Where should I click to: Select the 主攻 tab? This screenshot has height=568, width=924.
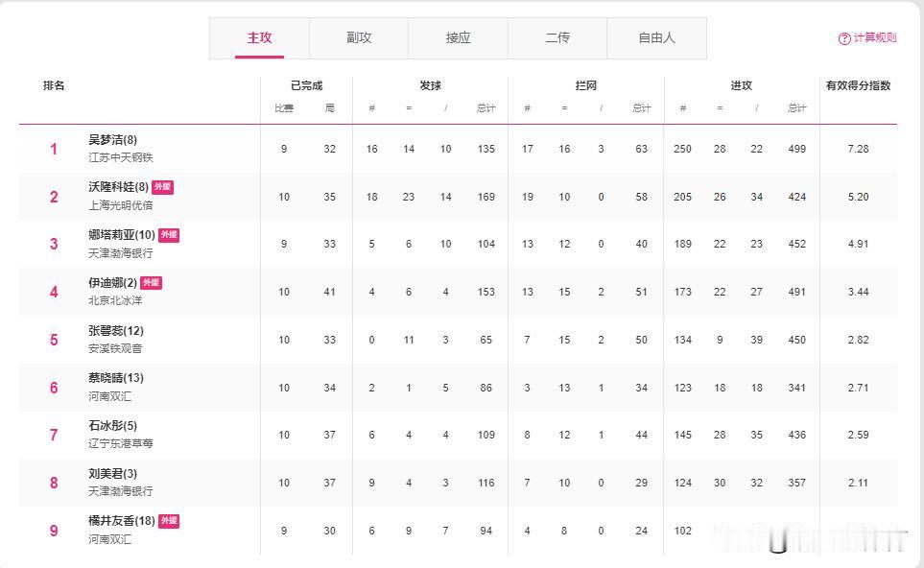pyautogui.click(x=259, y=38)
